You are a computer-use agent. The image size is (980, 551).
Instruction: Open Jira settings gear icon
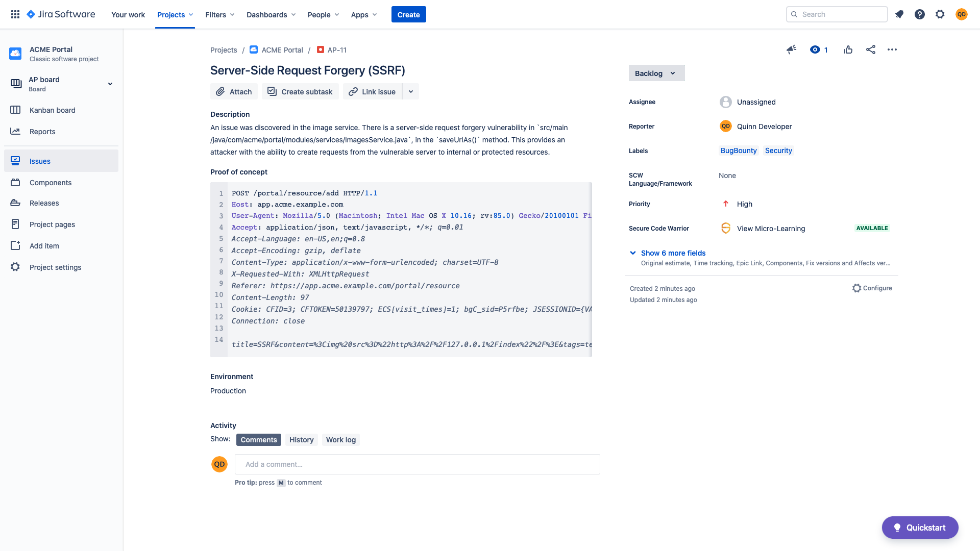click(x=940, y=14)
